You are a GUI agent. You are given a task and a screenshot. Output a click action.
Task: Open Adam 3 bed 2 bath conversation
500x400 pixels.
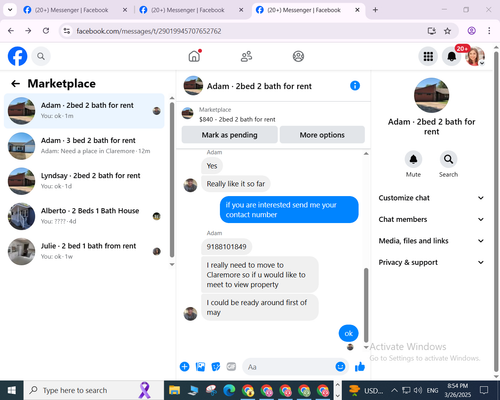(x=84, y=146)
